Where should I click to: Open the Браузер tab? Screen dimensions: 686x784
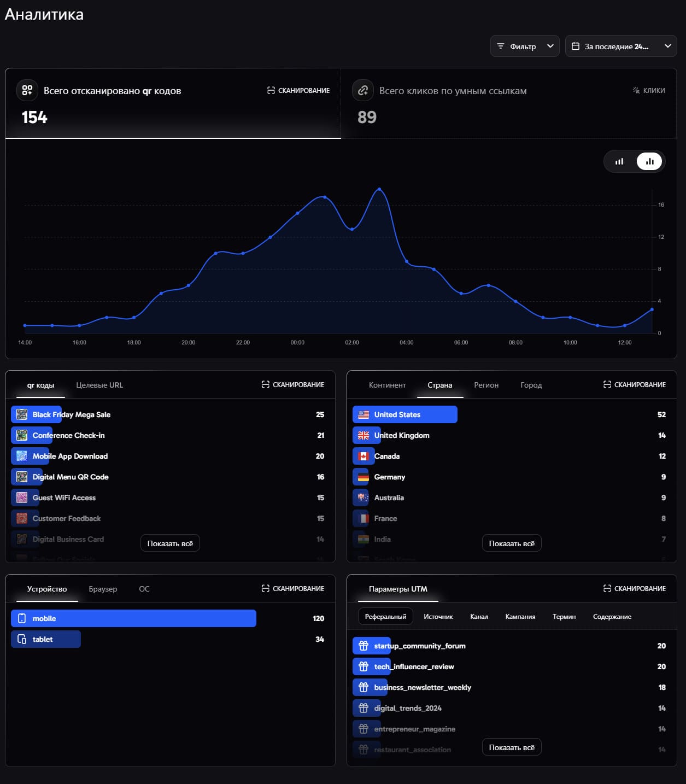103,589
